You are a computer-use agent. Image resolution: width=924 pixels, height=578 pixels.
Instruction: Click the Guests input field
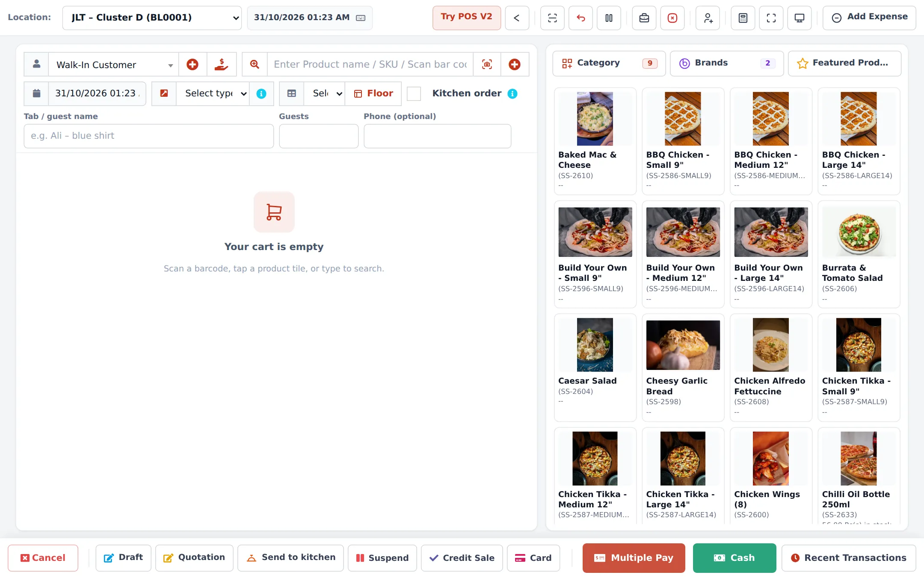[x=319, y=136]
